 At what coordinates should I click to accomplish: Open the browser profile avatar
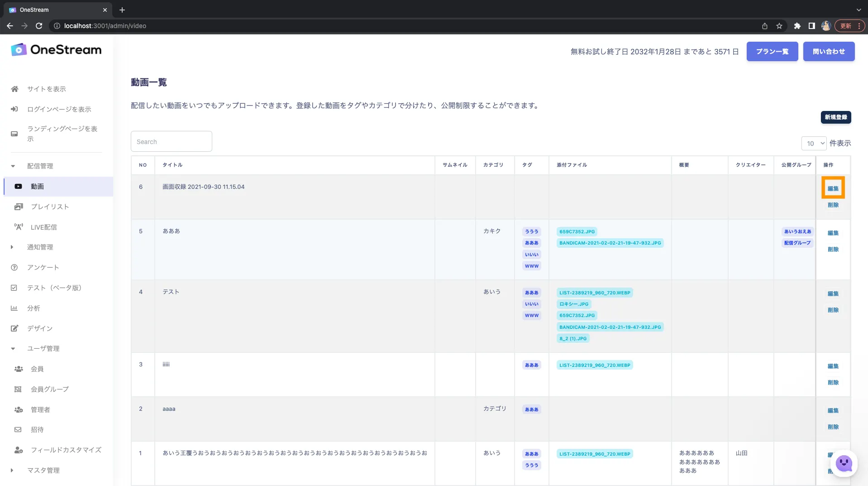pyautogui.click(x=826, y=26)
